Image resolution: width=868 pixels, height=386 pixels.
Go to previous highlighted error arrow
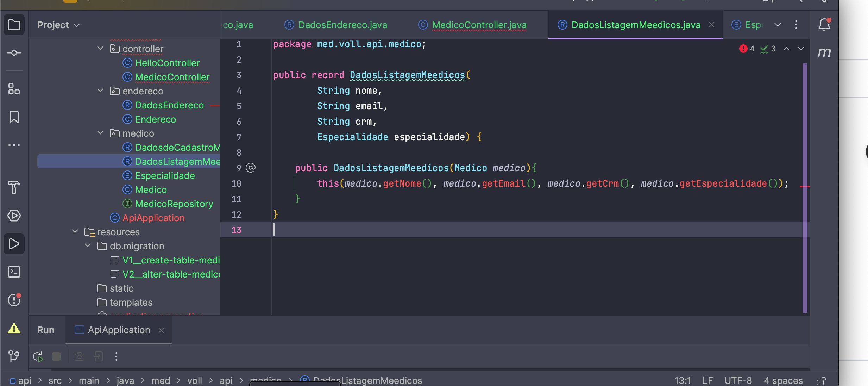786,49
